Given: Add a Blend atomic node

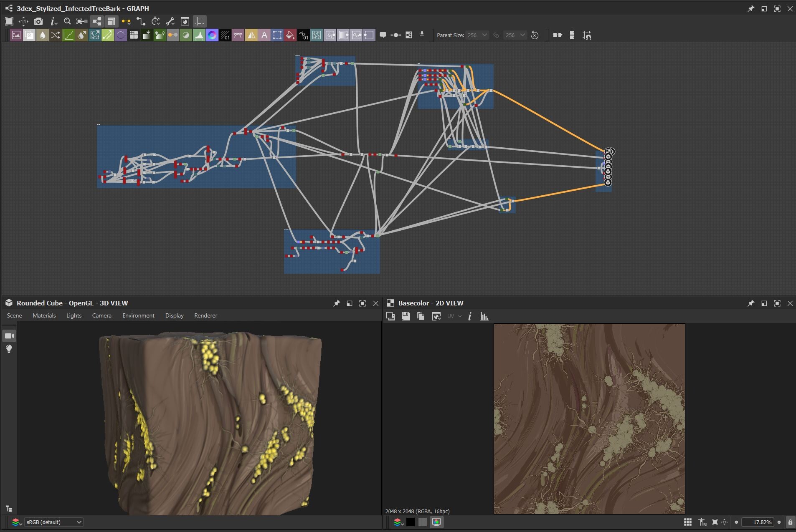Looking at the screenshot, I should (x=29, y=35).
